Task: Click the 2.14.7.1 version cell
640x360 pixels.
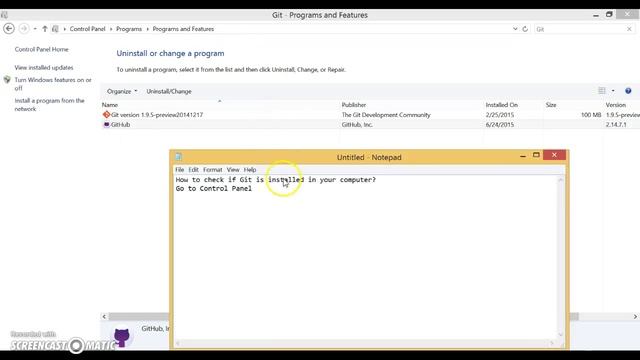Action: tap(616, 125)
